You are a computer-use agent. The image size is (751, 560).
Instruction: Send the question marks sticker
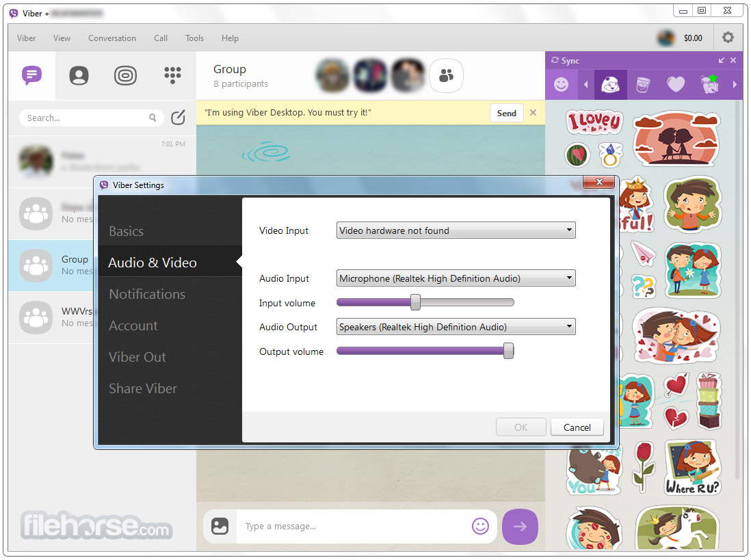pos(643,286)
